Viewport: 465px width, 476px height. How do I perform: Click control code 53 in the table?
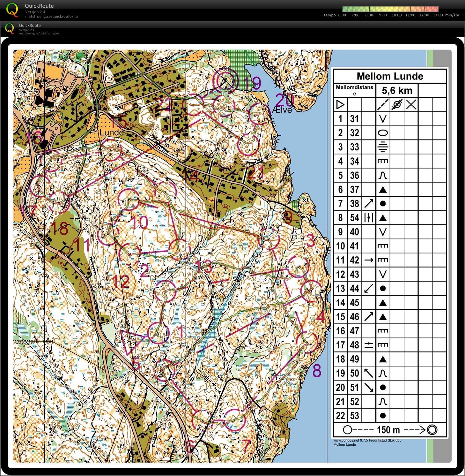(354, 416)
